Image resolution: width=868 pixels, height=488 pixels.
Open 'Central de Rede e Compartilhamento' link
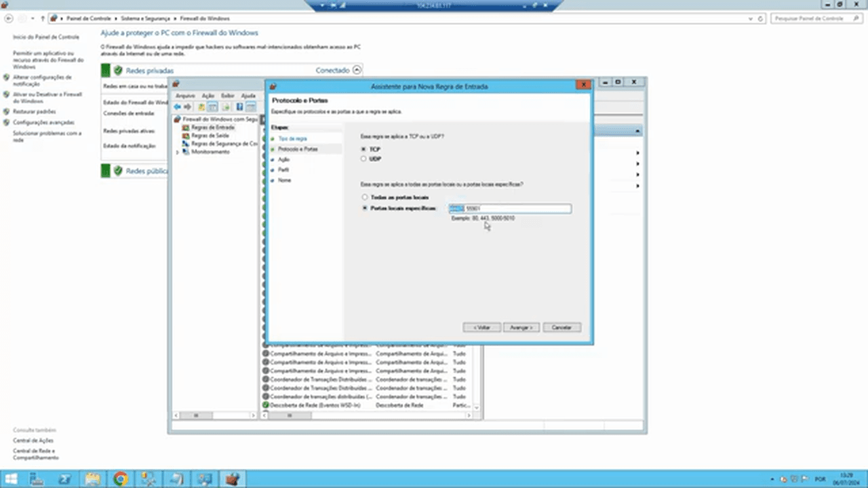pos(36,454)
